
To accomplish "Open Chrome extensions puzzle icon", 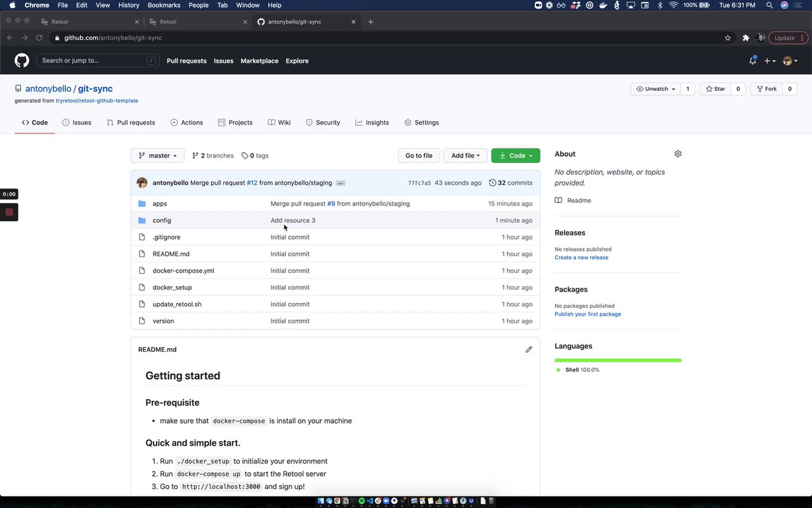I will [745, 38].
